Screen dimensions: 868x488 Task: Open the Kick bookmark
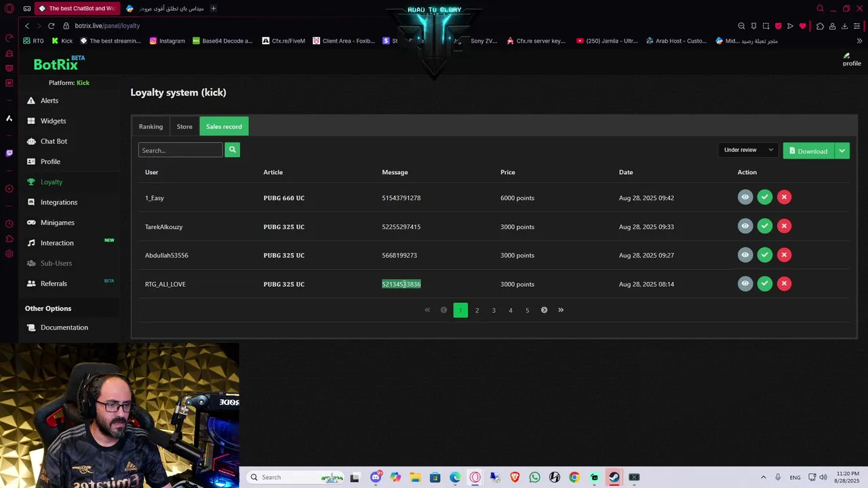[62, 41]
